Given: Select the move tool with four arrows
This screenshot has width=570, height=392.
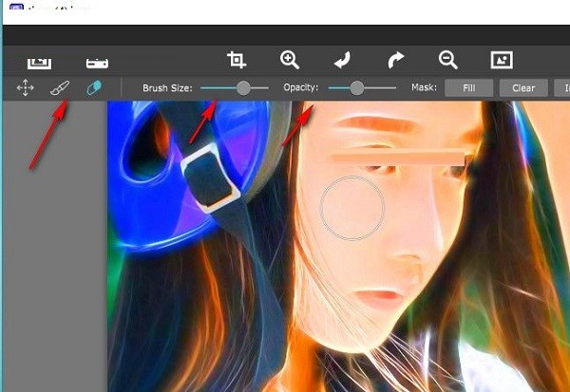Looking at the screenshot, I should (25, 88).
